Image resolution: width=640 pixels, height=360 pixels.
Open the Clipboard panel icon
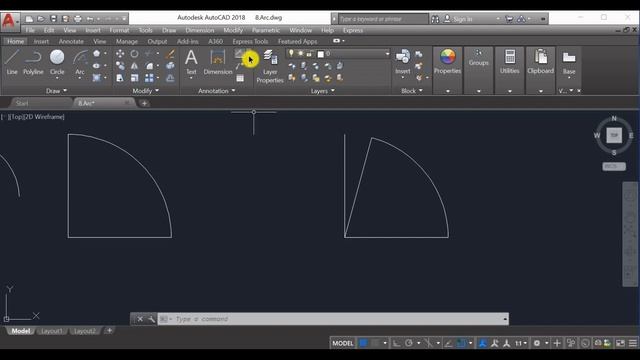pyautogui.click(x=540, y=57)
